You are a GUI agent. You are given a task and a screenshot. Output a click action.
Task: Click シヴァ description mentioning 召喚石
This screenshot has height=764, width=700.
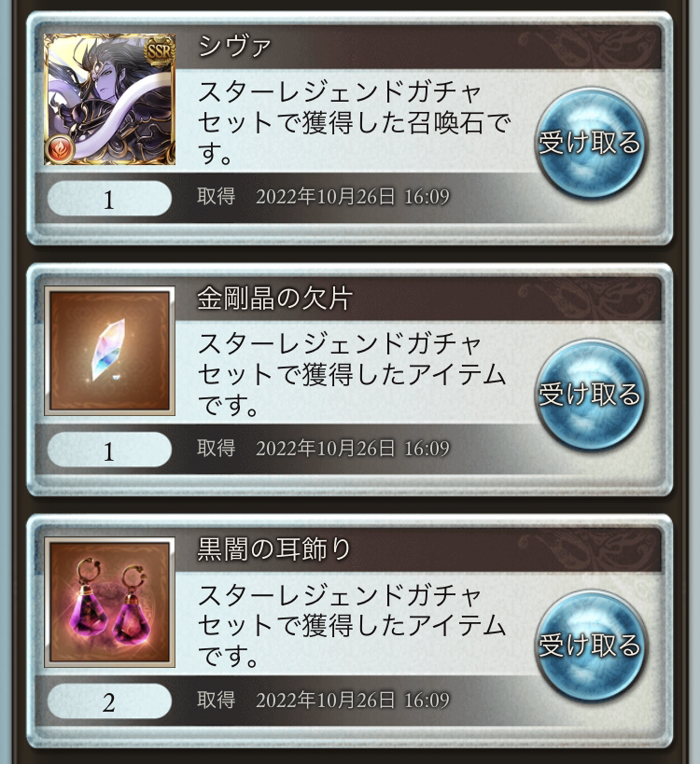pos(354,122)
